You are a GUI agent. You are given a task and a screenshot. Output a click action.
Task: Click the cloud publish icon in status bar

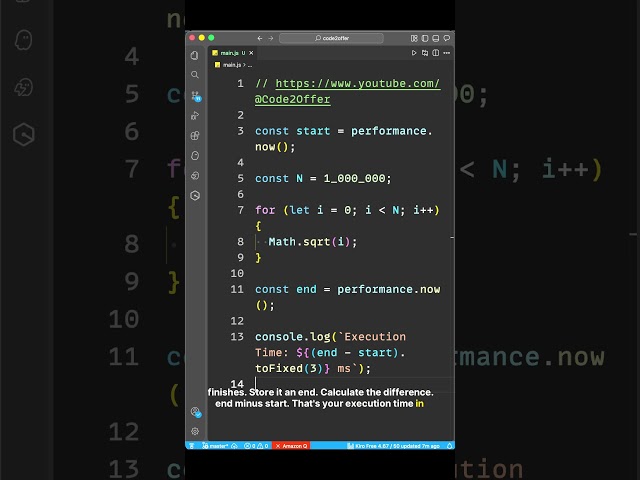coord(234,446)
